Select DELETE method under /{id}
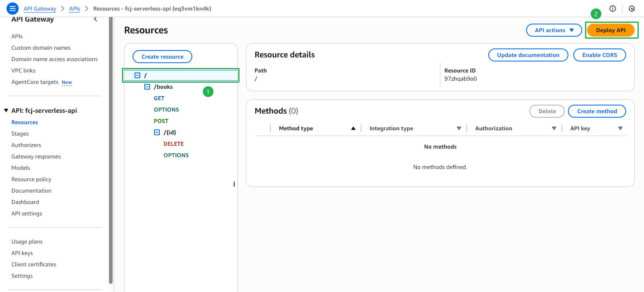Image resolution: width=644 pixels, height=292 pixels. click(174, 144)
